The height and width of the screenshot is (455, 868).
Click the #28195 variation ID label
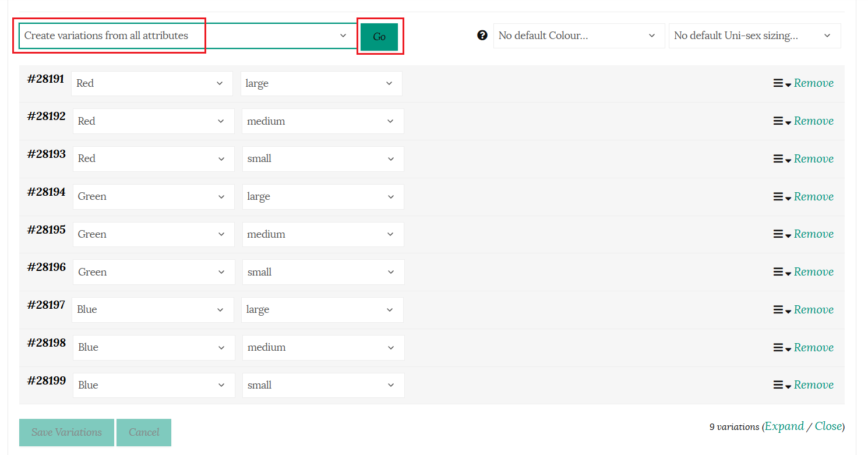click(47, 230)
